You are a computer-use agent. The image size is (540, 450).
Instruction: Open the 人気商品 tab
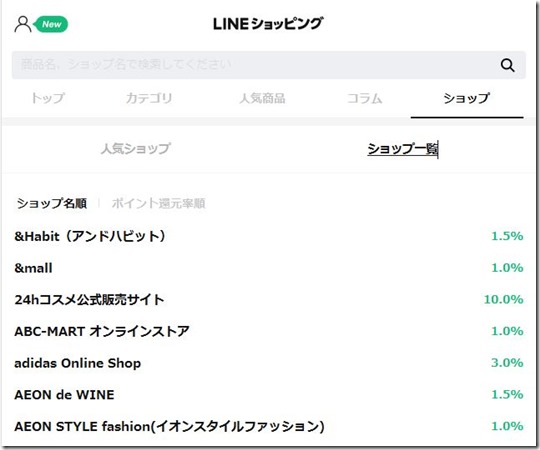click(x=262, y=98)
